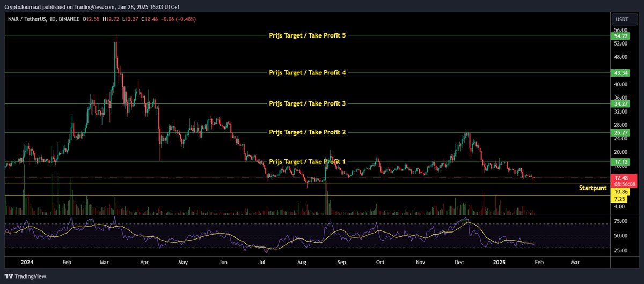The width and height of the screenshot is (644, 284).
Task: Click the 28.00 price axis tick
Action: 621,125
